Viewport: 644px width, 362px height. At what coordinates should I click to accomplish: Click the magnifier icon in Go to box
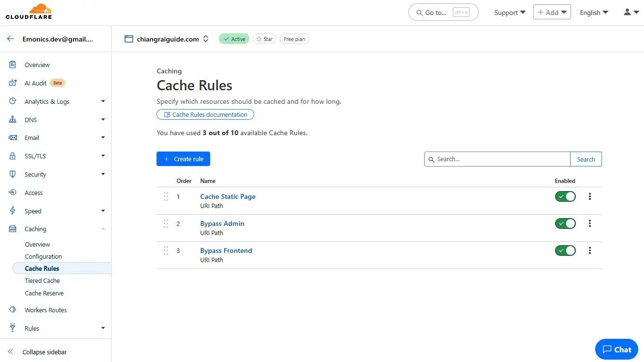pos(419,13)
